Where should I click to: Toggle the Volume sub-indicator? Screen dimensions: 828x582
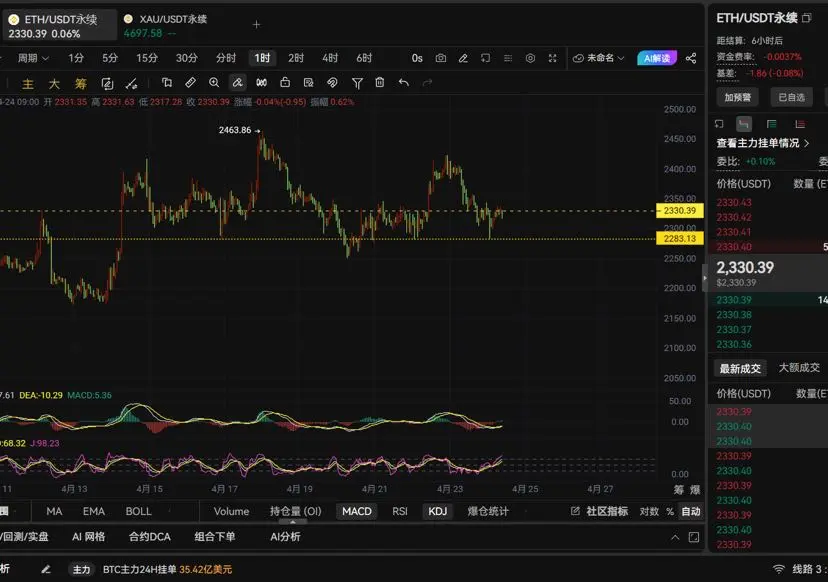[x=231, y=511]
